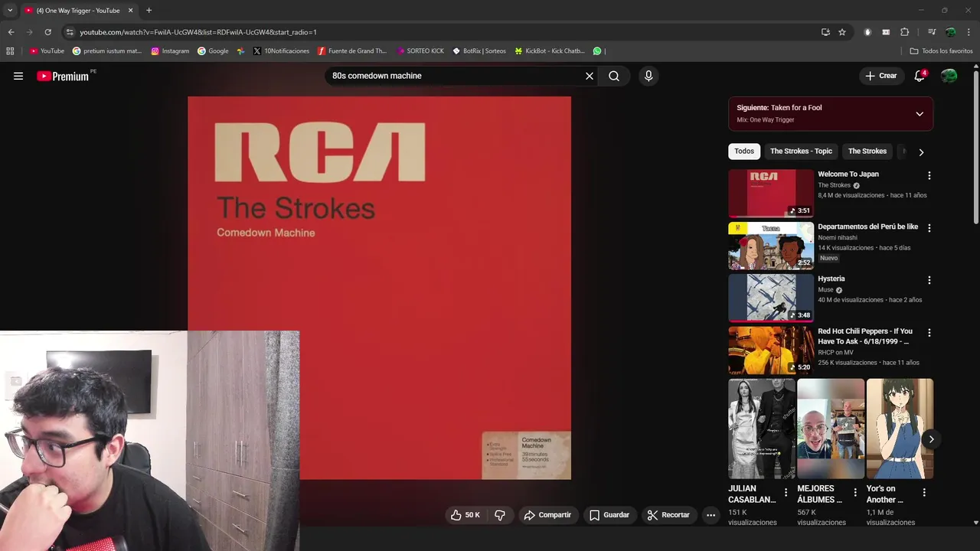This screenshot has height=551, width=980.
Task: Open the 10Notificaciones bookmark
Action: (x=281, y=51)
